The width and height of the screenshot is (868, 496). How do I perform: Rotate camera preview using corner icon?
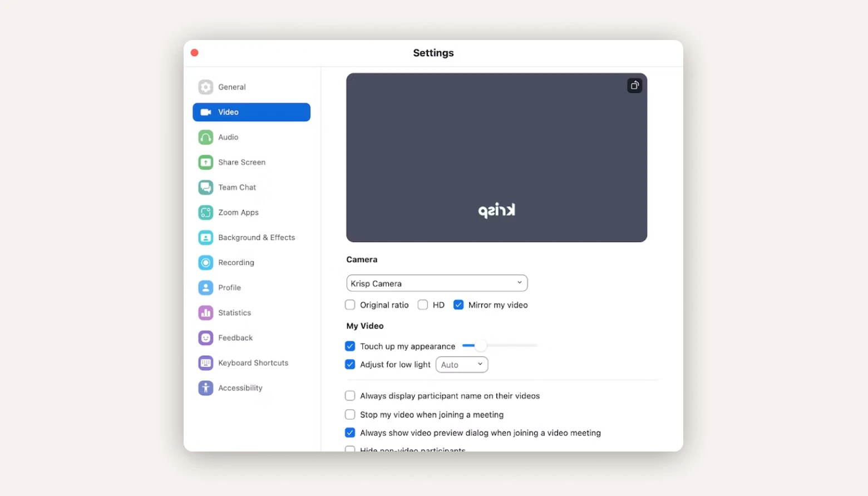634,86
